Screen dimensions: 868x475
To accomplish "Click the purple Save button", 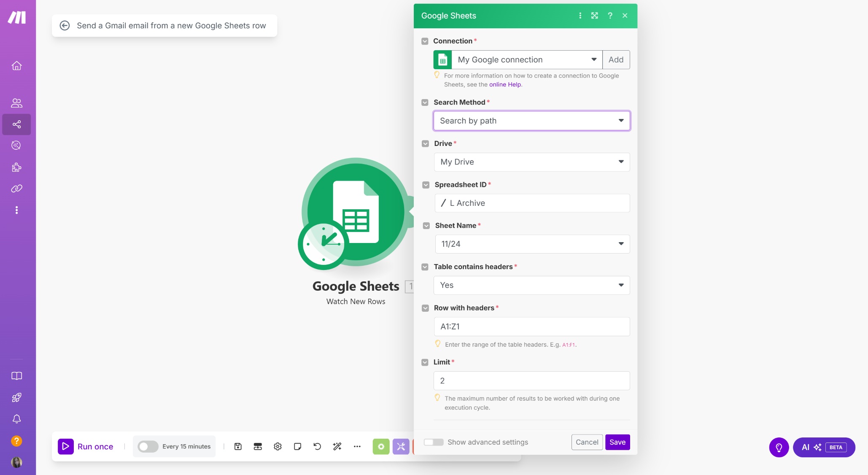I will (617, 442).
